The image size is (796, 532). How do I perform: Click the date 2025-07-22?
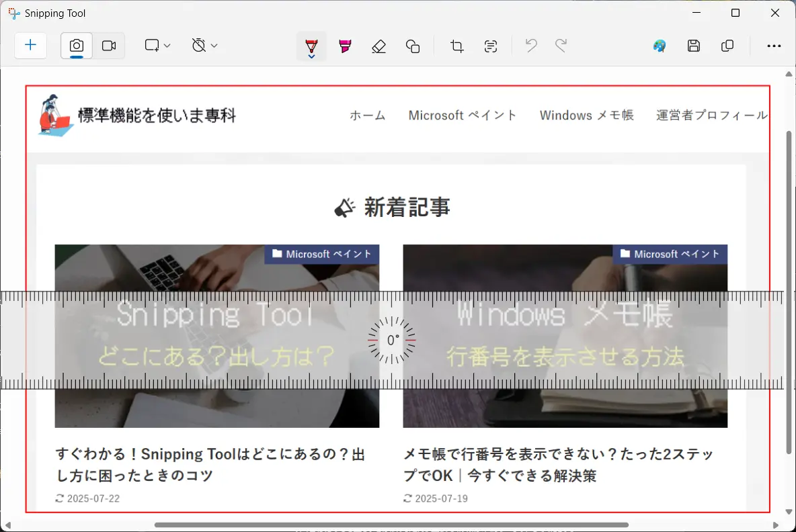tap(93, 498)
